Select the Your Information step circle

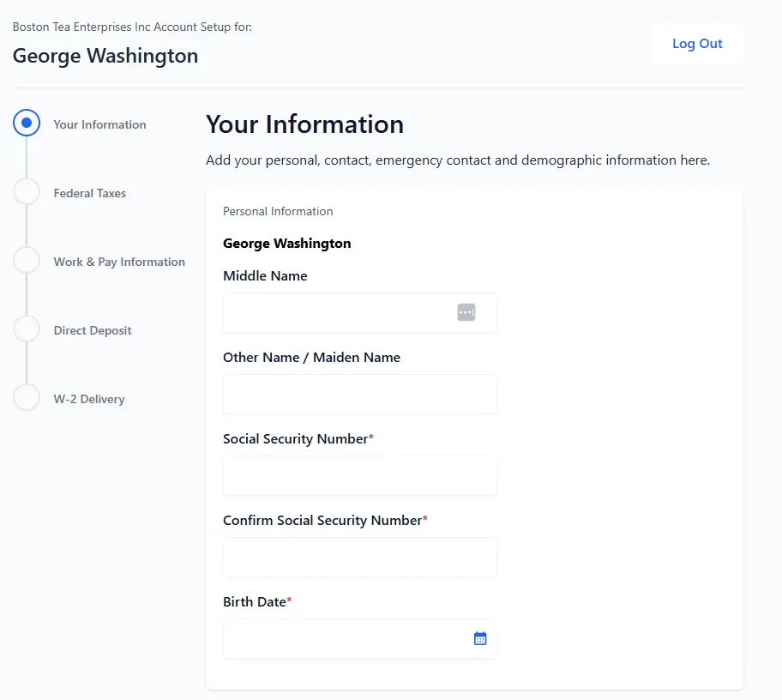[27, 123]
